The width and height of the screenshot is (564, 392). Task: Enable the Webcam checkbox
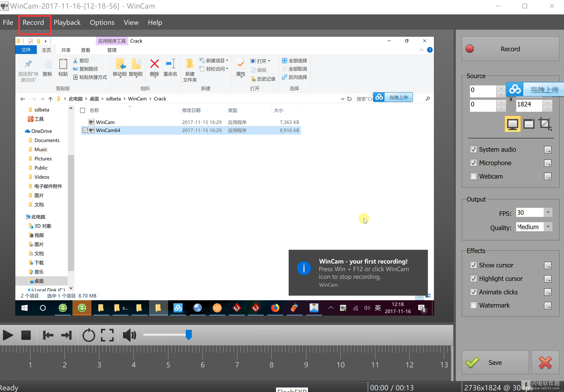click(x=473, y=176)
